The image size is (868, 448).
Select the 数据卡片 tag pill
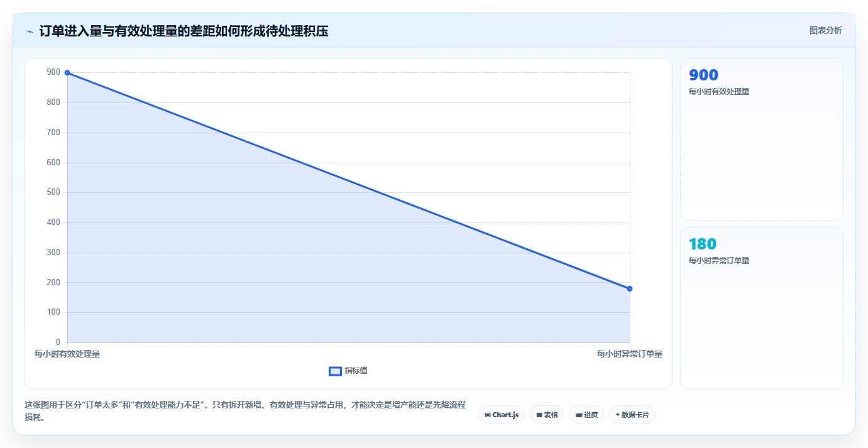click(x=632, y=415)
